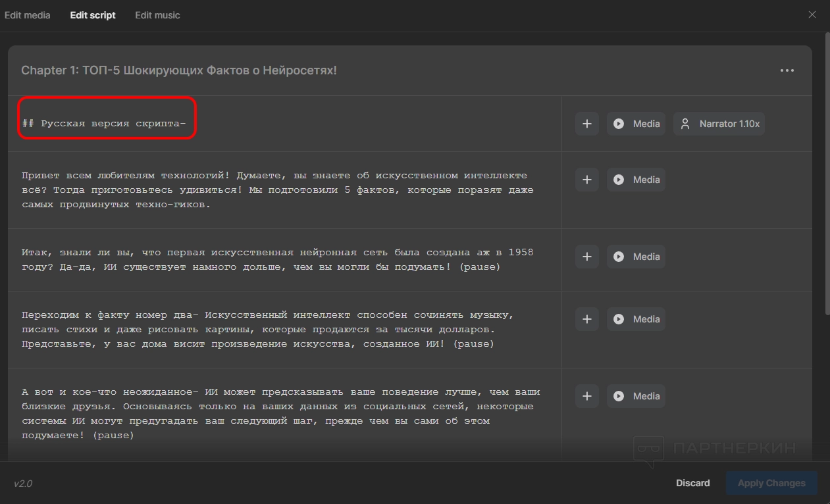Click the '## Русская версия скрипта' text line
The image size is (830, 504).
(x=104, y=123)
